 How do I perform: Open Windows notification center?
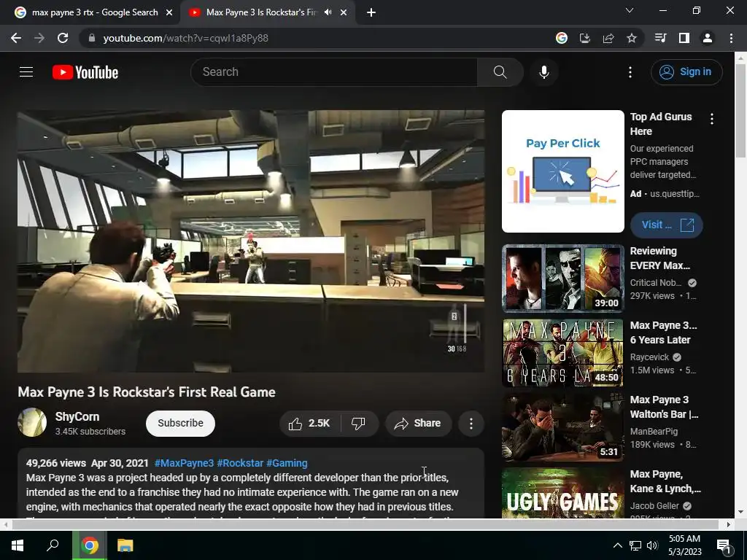(x=724, y=545)
